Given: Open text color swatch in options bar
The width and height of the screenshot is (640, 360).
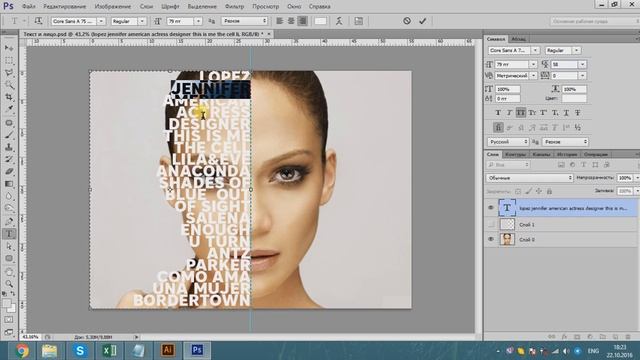Looking at the screenshot, I should [x=320, y=21].
